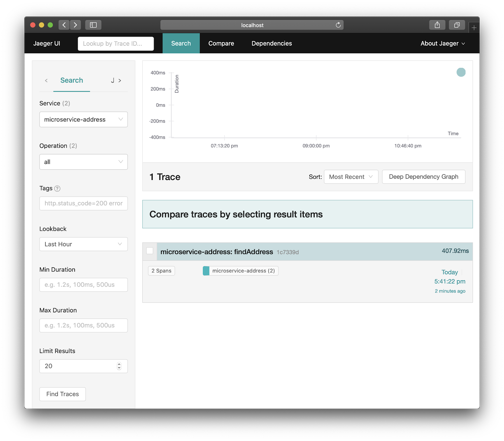Open the Safari share menu

(437, 25)
